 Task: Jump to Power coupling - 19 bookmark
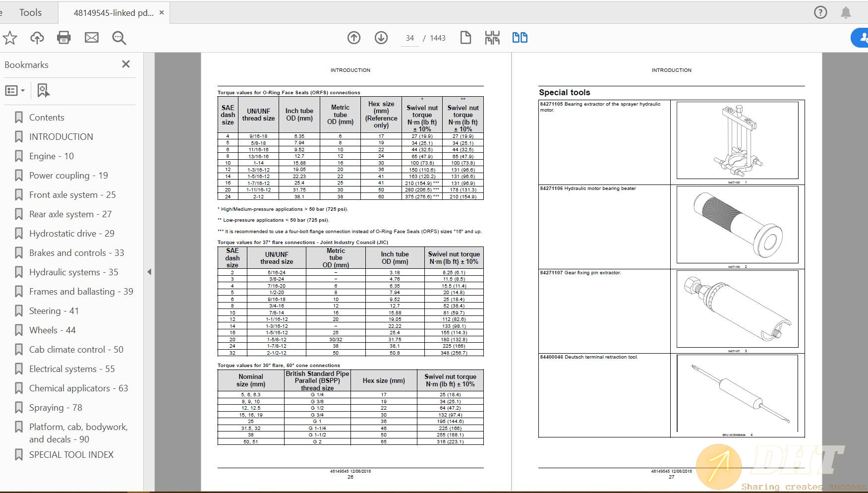pyautogui.click(x=68, y=176)
